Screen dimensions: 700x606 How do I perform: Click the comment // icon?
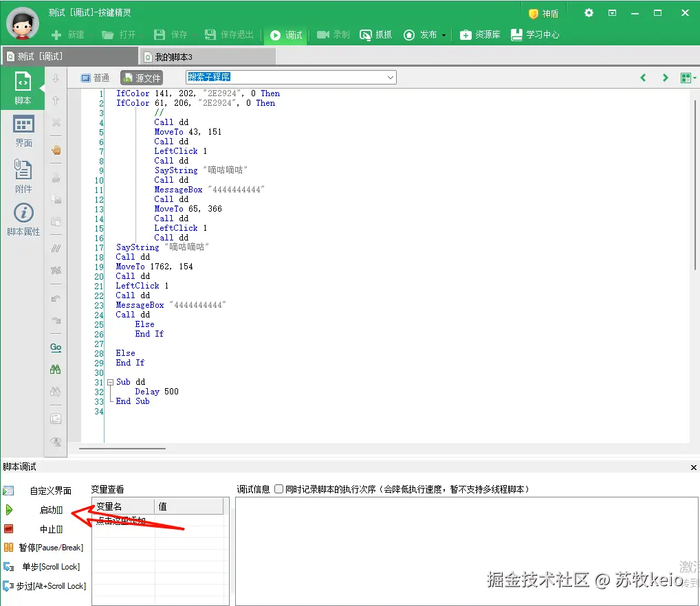click(56, 248)
